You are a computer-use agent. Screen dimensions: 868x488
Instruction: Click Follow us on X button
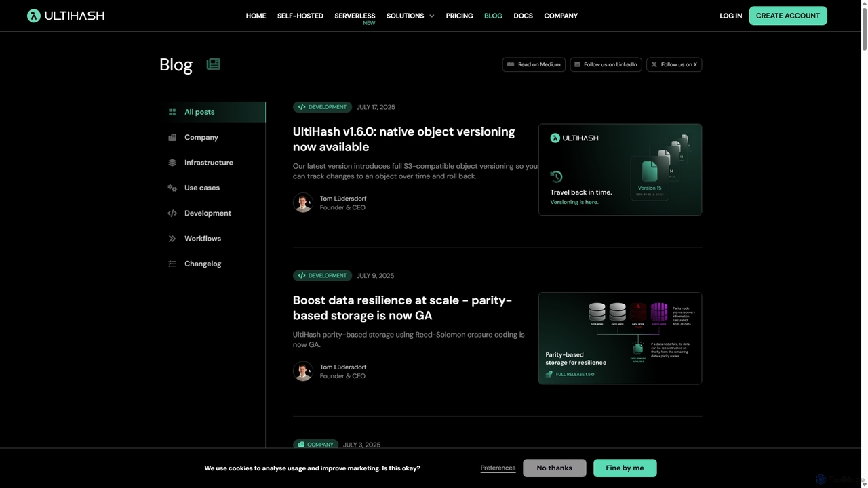click(674, 64)
